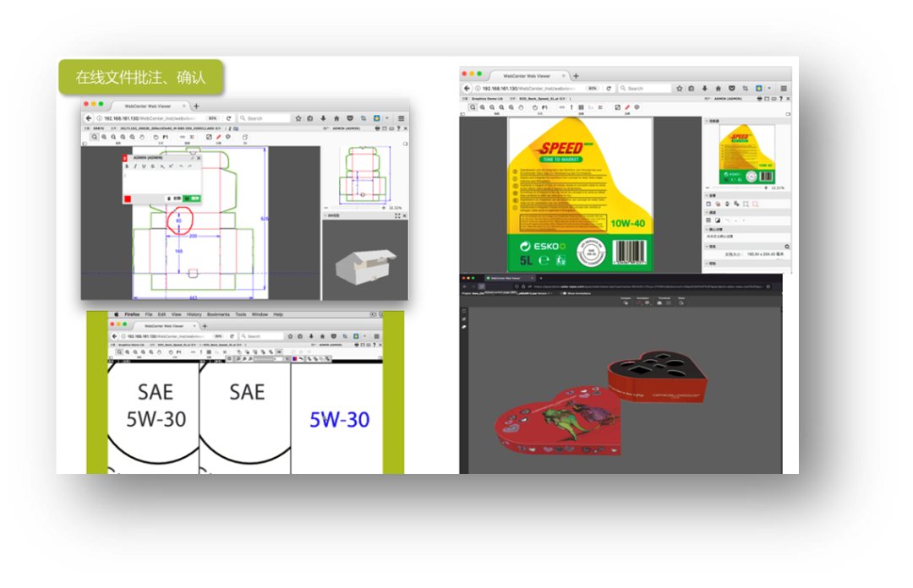Pick the red pencil annotation tool in box die-line viewer
The image size is (913, 588).
[x=218, y=137]
